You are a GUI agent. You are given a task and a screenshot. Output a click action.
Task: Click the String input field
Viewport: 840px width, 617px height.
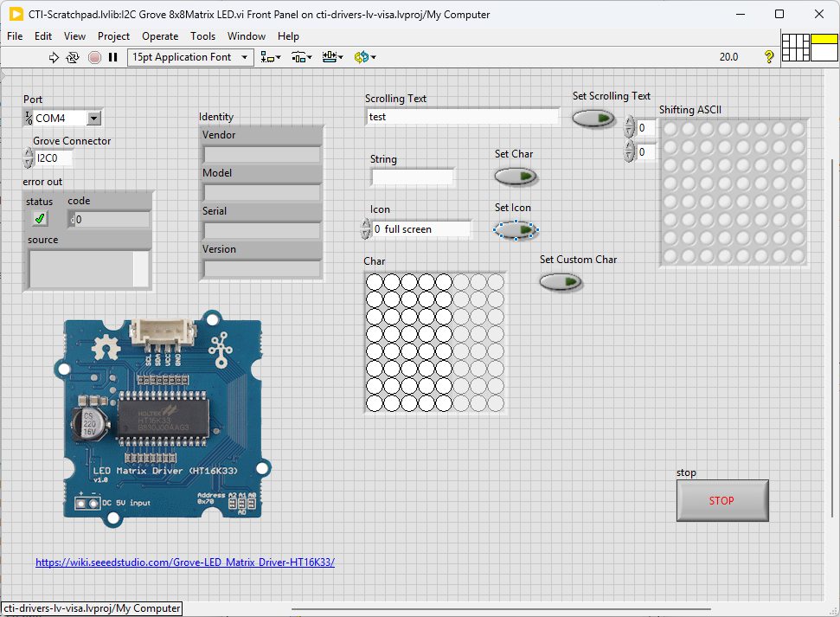(x=413, y=177)
